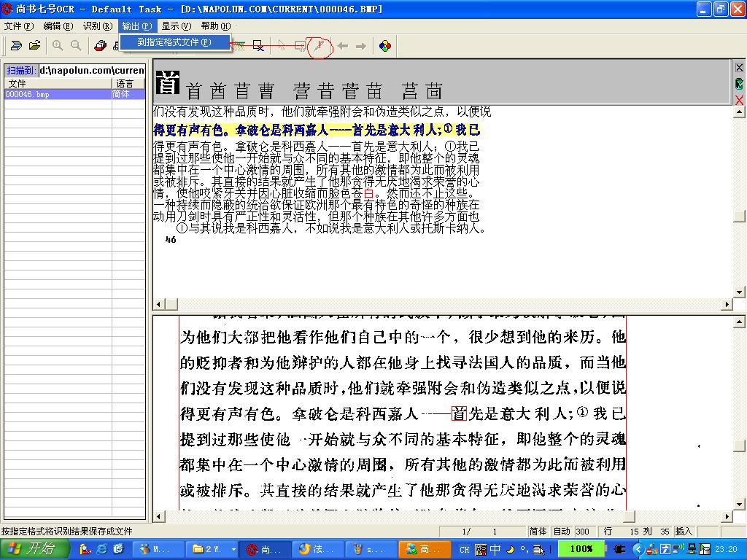Click the right arrow next page icon
This screenshot has height=560, width=747.
(361, 46)
